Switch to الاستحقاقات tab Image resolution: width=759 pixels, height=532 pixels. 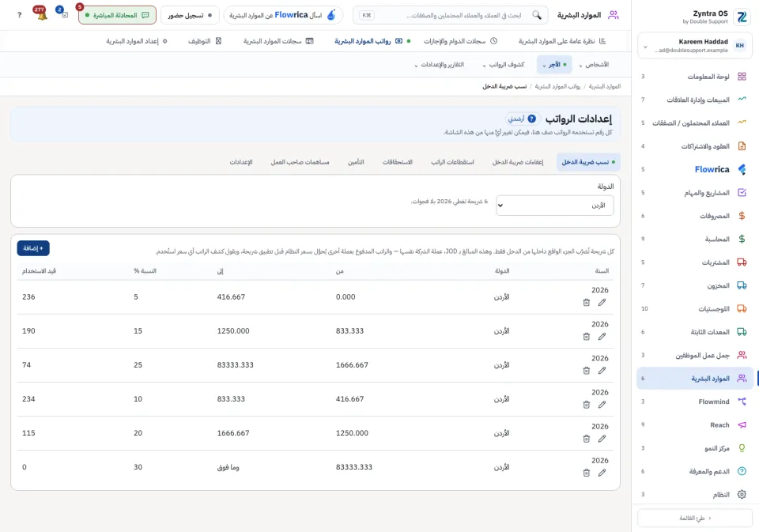[x=398, y=162]
